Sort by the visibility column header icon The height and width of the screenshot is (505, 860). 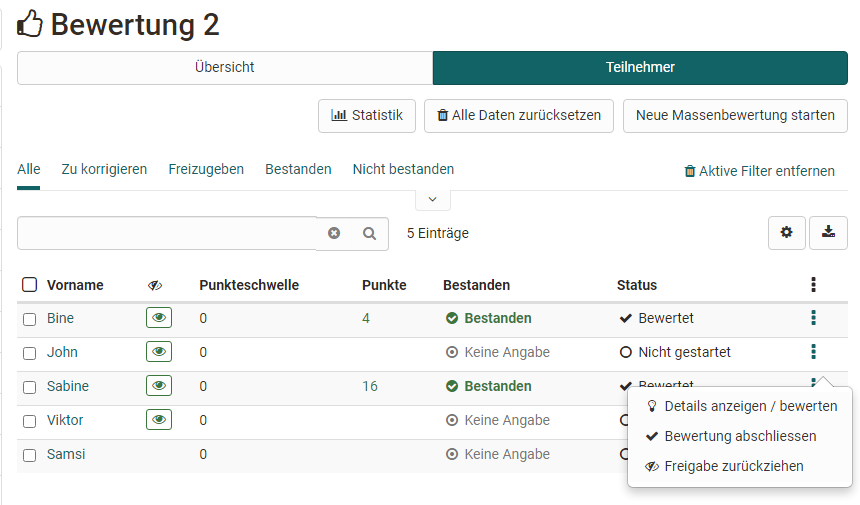155,285
